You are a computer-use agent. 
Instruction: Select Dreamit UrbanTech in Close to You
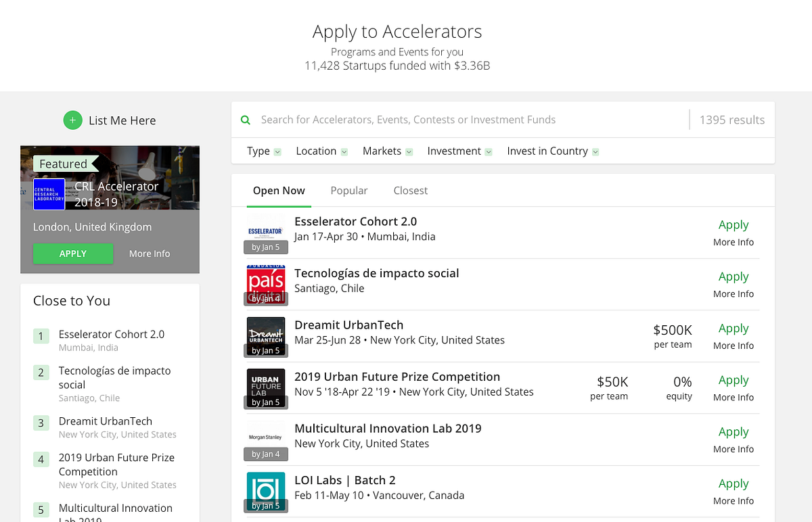pyautogui.click(x=106, y=421)
